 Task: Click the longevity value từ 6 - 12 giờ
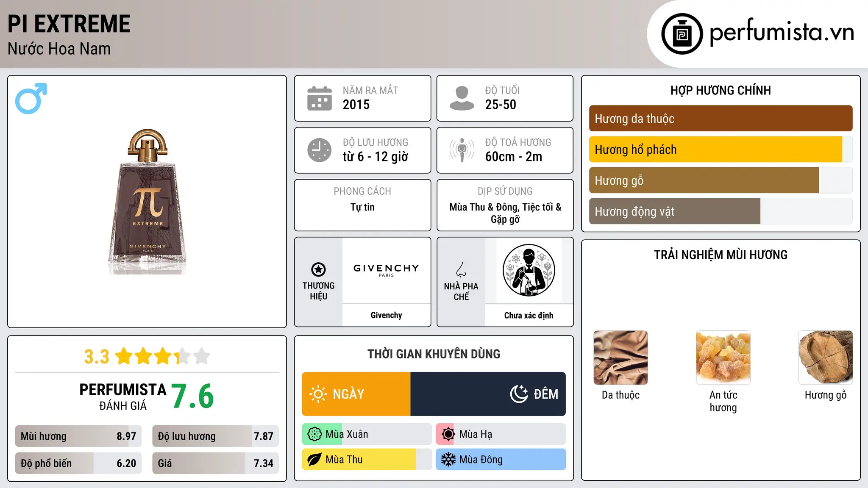click(375, 157)
